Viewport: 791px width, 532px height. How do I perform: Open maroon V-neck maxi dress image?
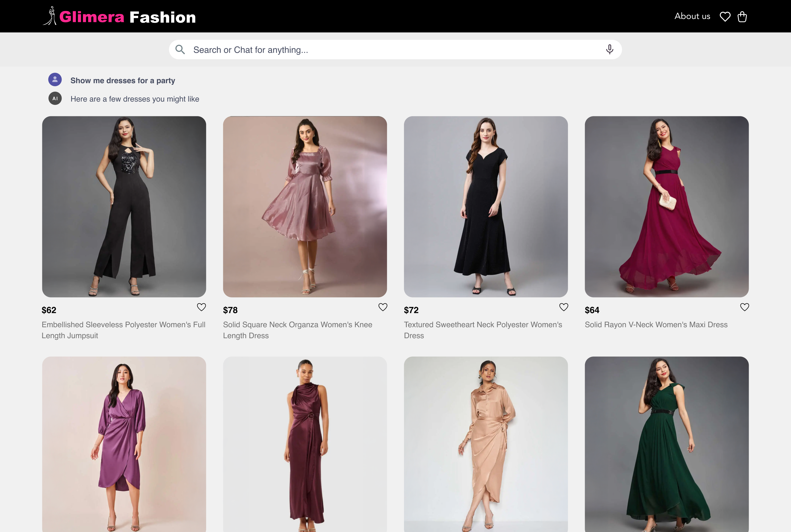coord(667,207)
